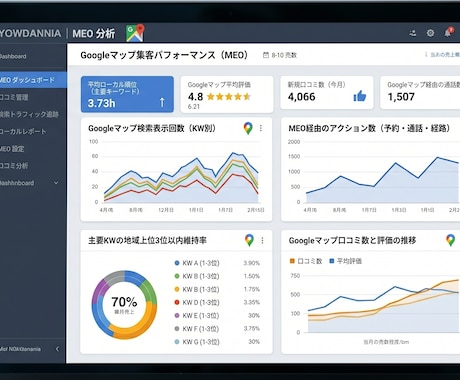The width and height of the screenshot is (460, 380).
Task: Click Googleマップ集客パフォーマンス page title
Action: (164, 55)
